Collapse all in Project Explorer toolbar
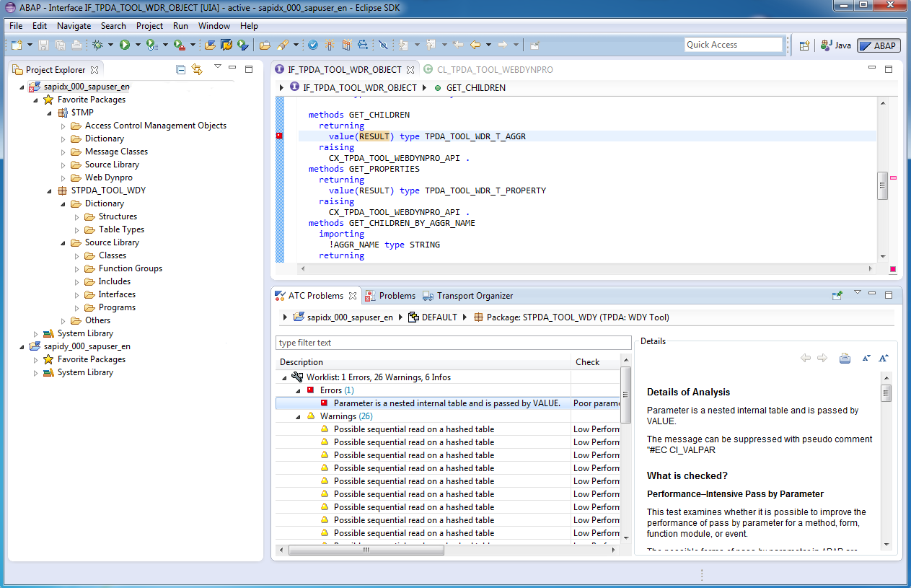The image size is (911, 588). (181, 69)
